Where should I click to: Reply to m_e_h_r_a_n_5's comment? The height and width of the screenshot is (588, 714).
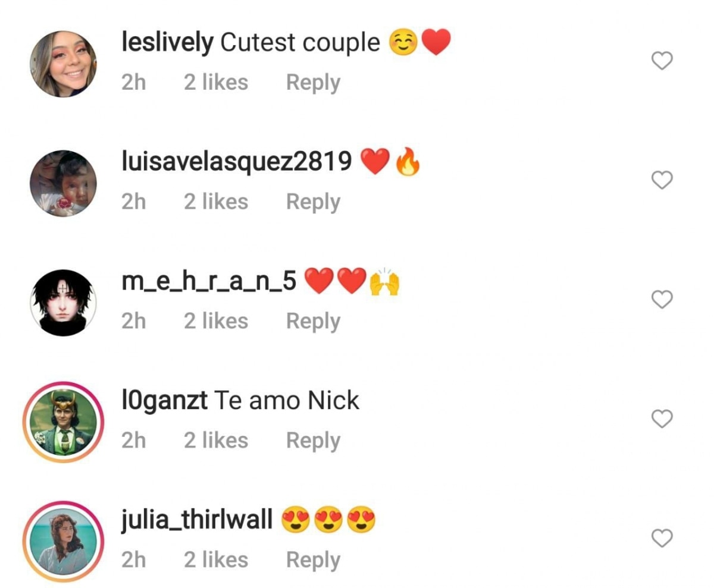(x=313, y=322)
